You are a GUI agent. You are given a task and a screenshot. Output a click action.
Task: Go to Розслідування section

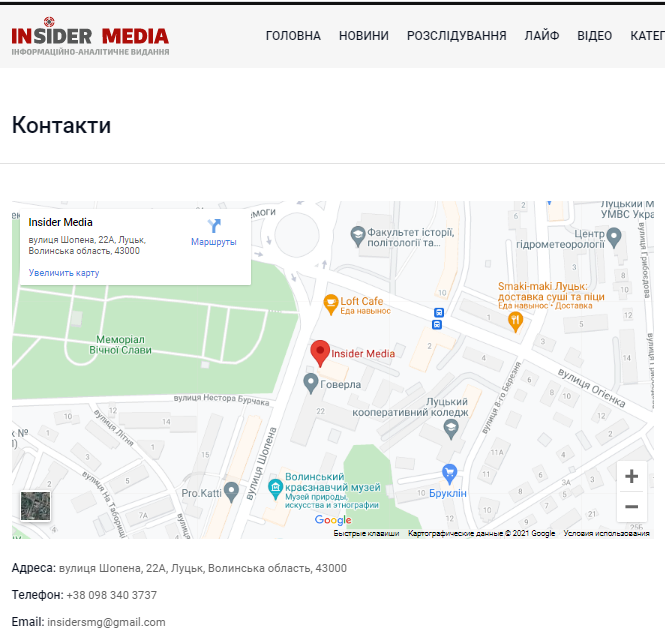pyautogui.click(x=456, y=36)
